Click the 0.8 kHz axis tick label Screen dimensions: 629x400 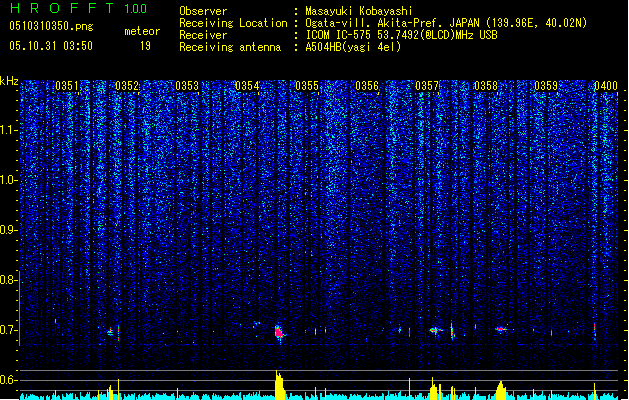pos(8,280)
